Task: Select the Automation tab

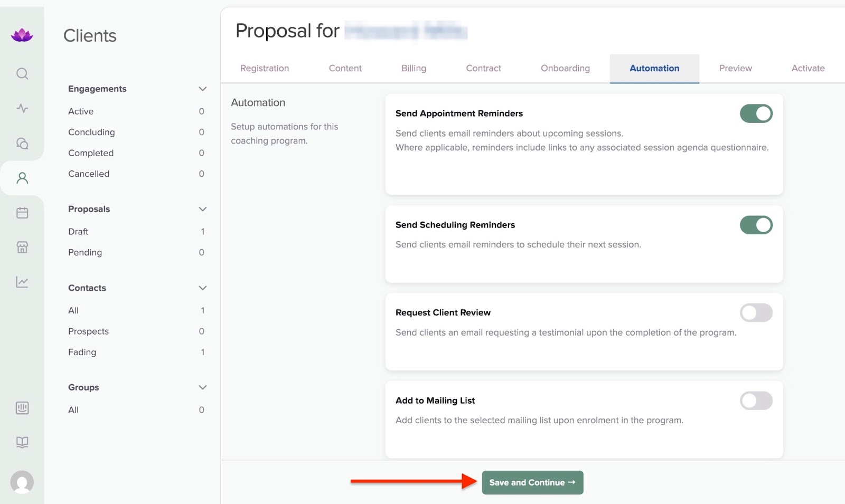Action: (x=654, y=68)
